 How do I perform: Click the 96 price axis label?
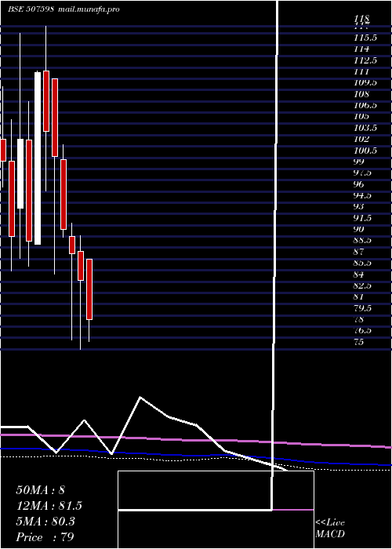click(x=359, y=184)
